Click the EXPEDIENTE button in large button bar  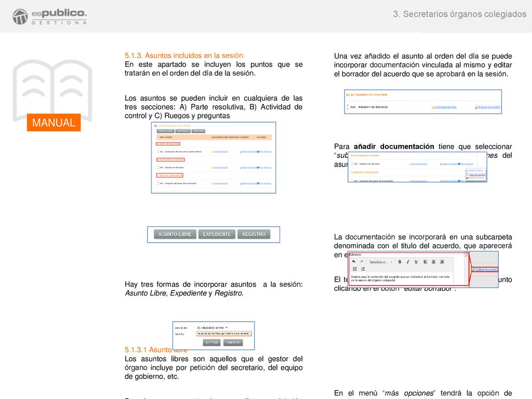pos(217,234)
